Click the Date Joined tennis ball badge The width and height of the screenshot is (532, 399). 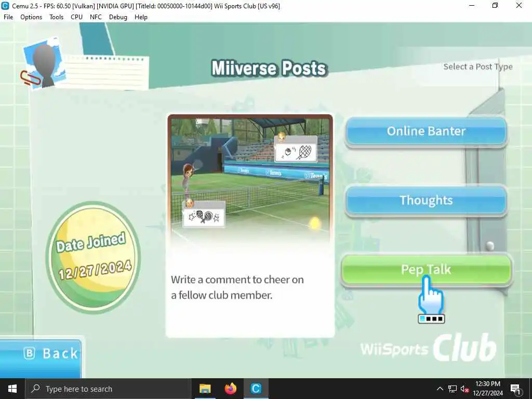[x=93, y=257]
